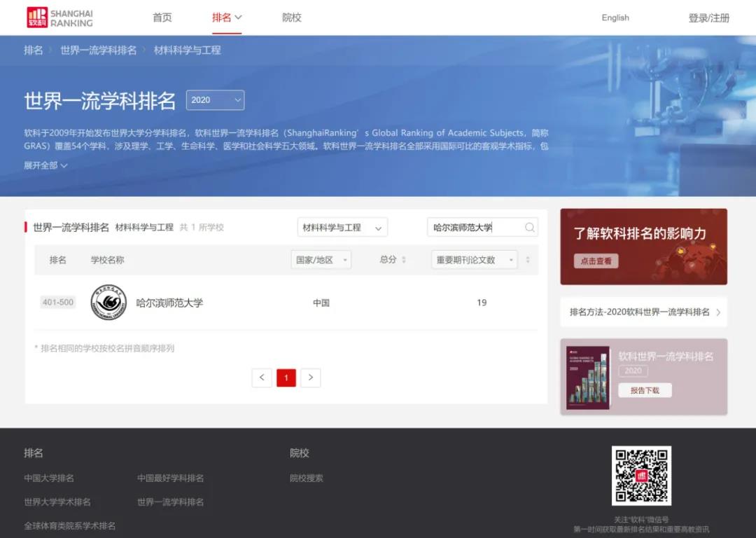Open the 材料科学与工程 subject dropdown

tap(342, 228)
